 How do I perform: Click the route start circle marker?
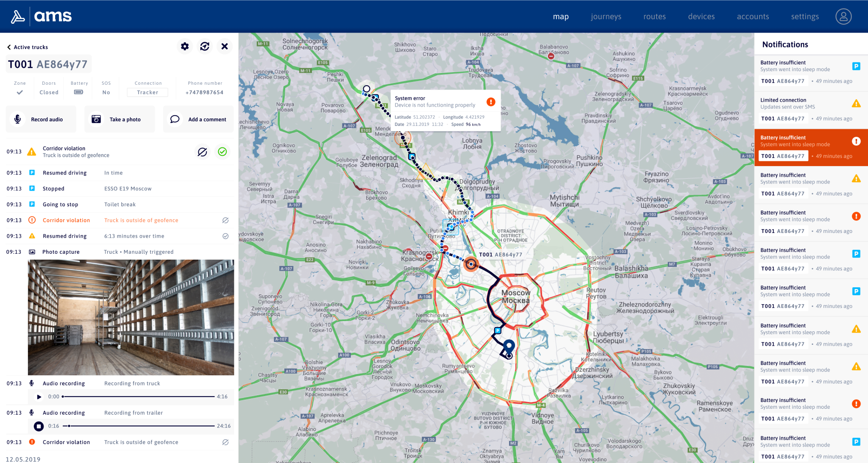367,89
